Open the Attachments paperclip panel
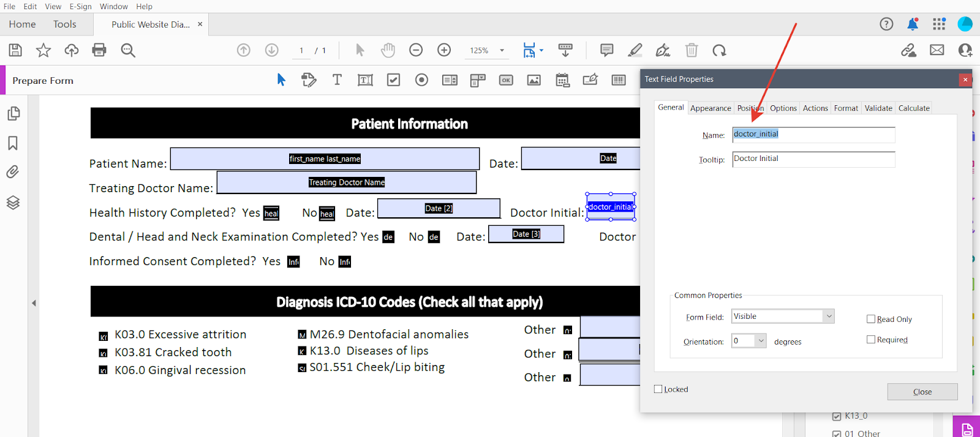The width and height of the screenshot is (980, 437). point(13,172)
